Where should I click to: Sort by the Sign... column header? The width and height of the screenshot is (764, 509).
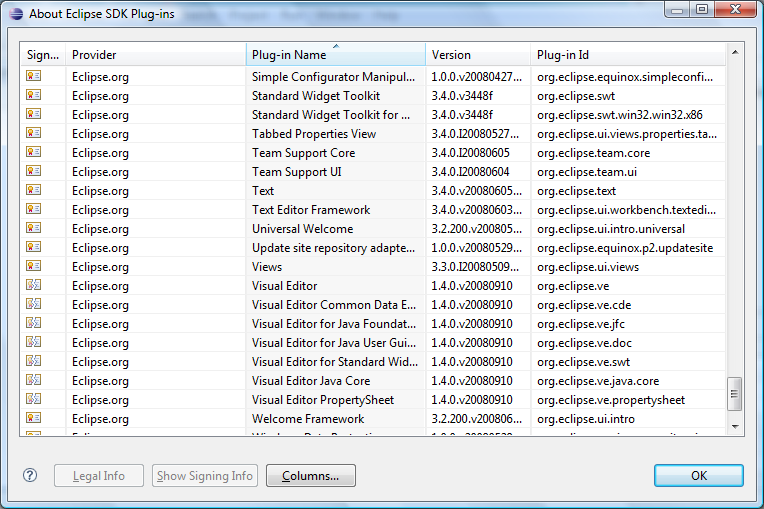point(43,55)
